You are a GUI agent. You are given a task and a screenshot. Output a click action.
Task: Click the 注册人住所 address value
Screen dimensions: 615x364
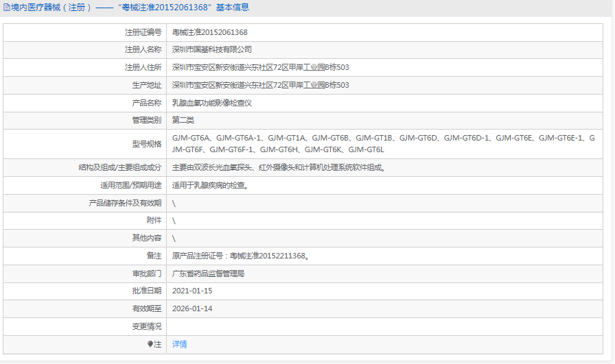260,67
